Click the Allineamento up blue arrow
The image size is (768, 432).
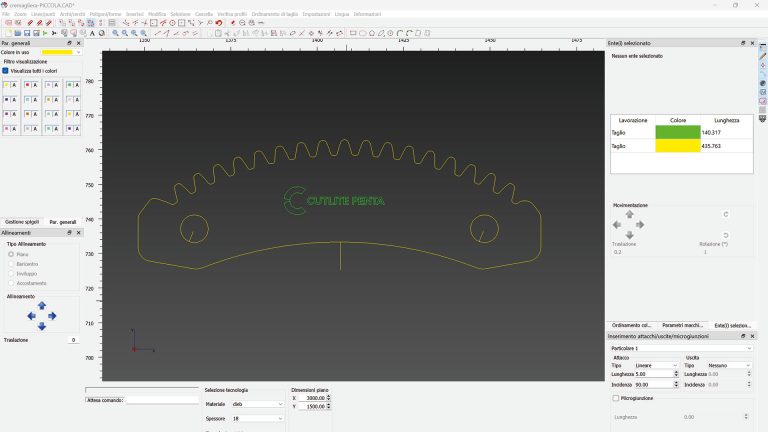point(42,306)
